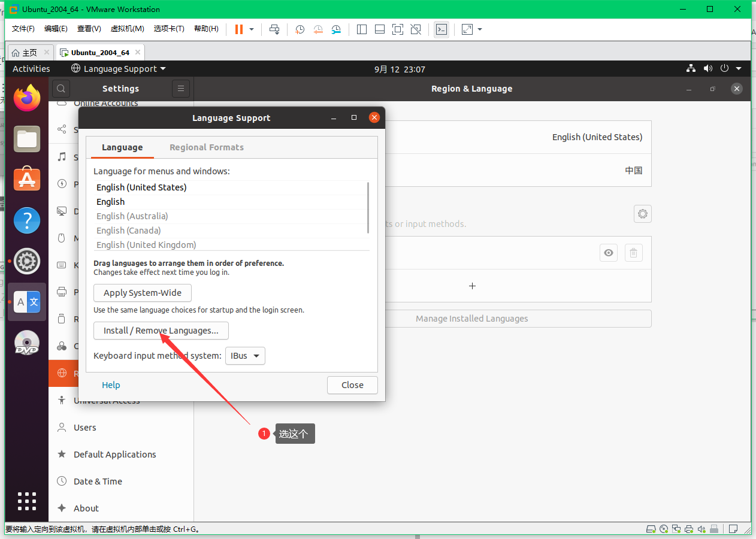Click the Send Ctrl+Alt+Del toolbar icon
Viewport: 756px width, 539px height.
[x=274, y=29]
